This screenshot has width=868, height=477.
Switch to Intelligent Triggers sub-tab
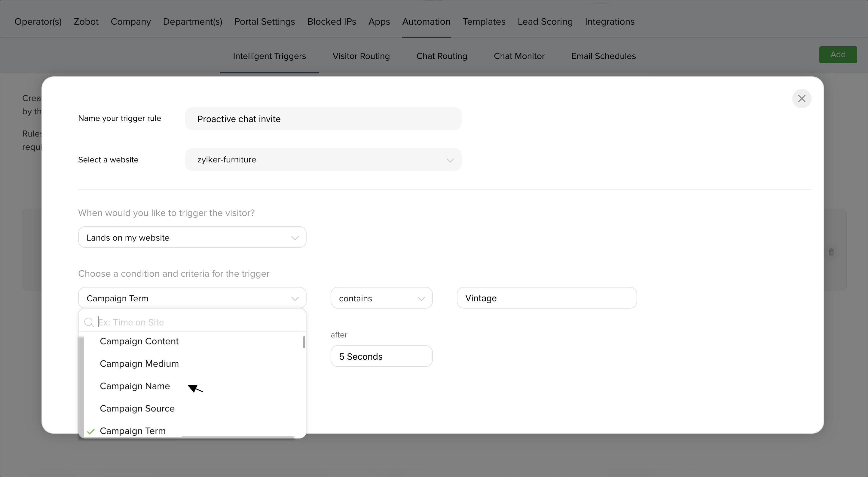click(269, 56)
